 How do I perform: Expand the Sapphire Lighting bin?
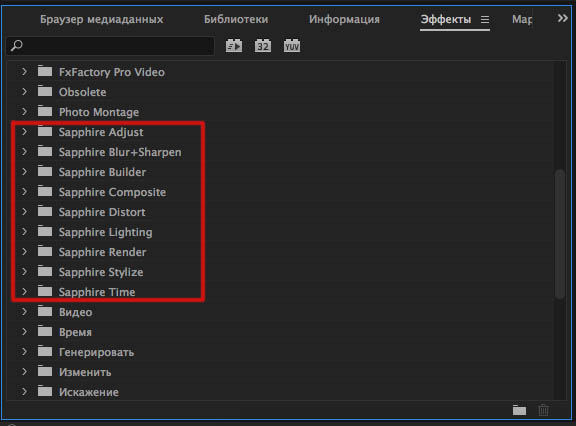24,231
